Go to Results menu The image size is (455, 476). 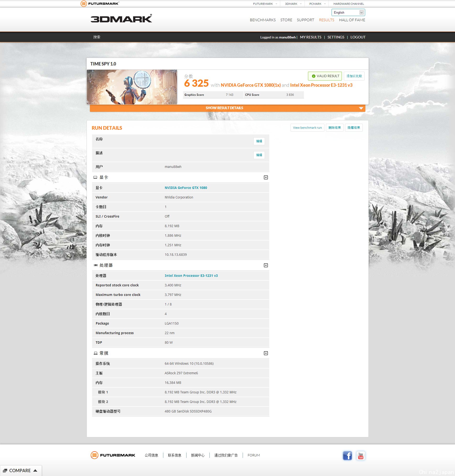coord(326,20)
